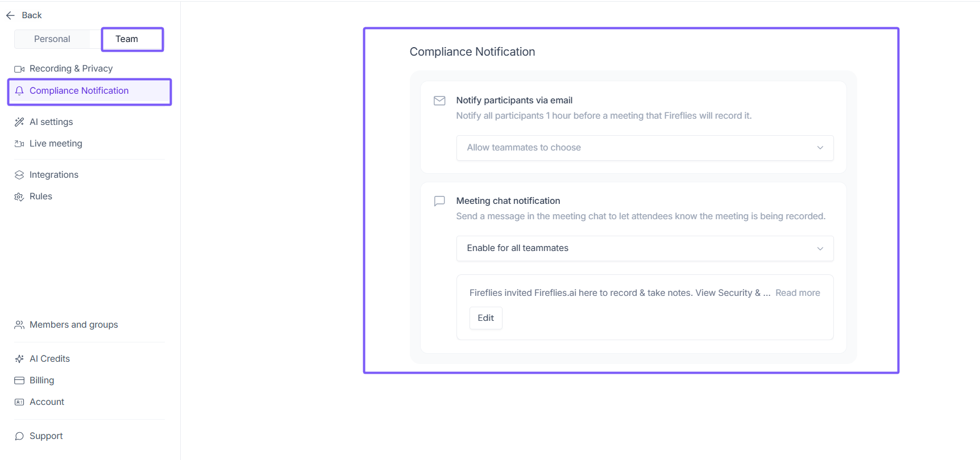Viewport: 980px width, 460px height.
Task: Click the Integrations layers icon
Action: [x=19, y=175]
